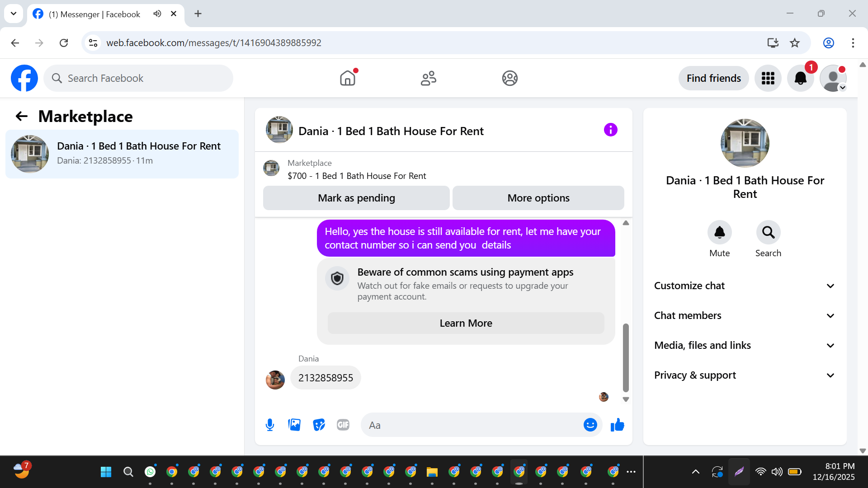The width and height of the screenshot is (868, 488).
Task: Open the Groups icon in top navigation
Action: [509, 78]
